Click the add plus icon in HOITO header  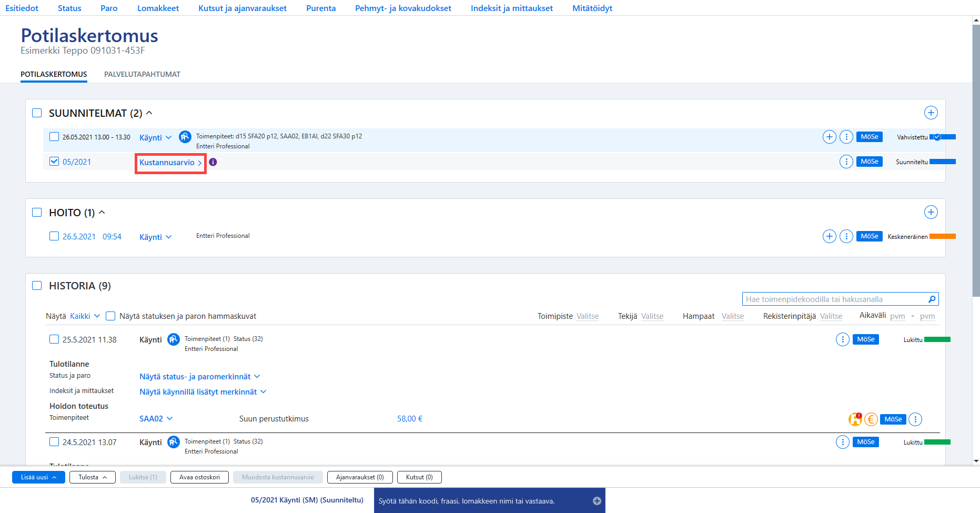[931, 212]
